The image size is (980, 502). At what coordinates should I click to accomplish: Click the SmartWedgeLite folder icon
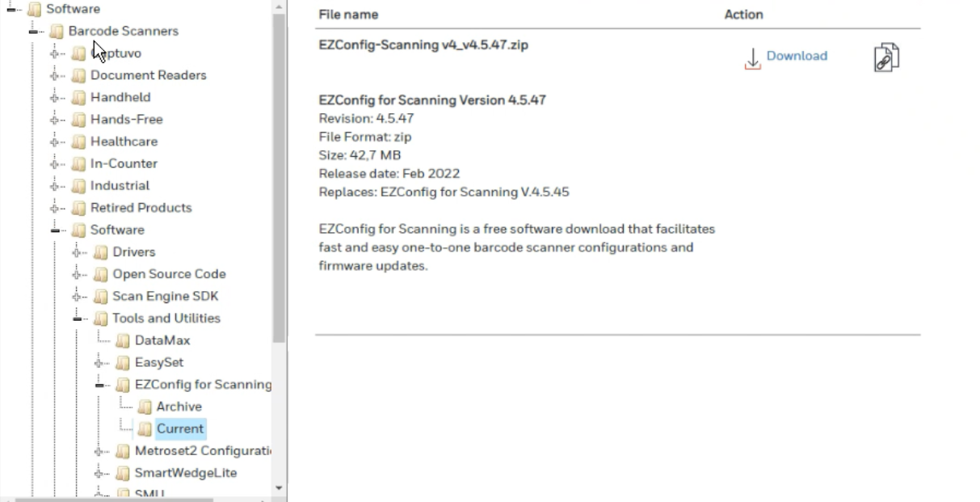click(123, 473)
